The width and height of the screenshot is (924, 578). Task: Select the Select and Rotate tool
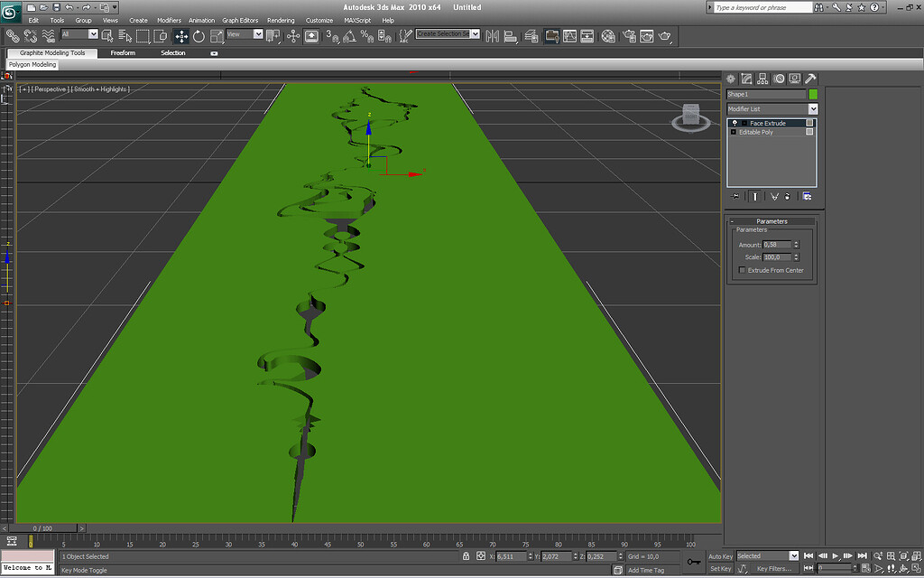pyautogui.click(x=199, y=36)
